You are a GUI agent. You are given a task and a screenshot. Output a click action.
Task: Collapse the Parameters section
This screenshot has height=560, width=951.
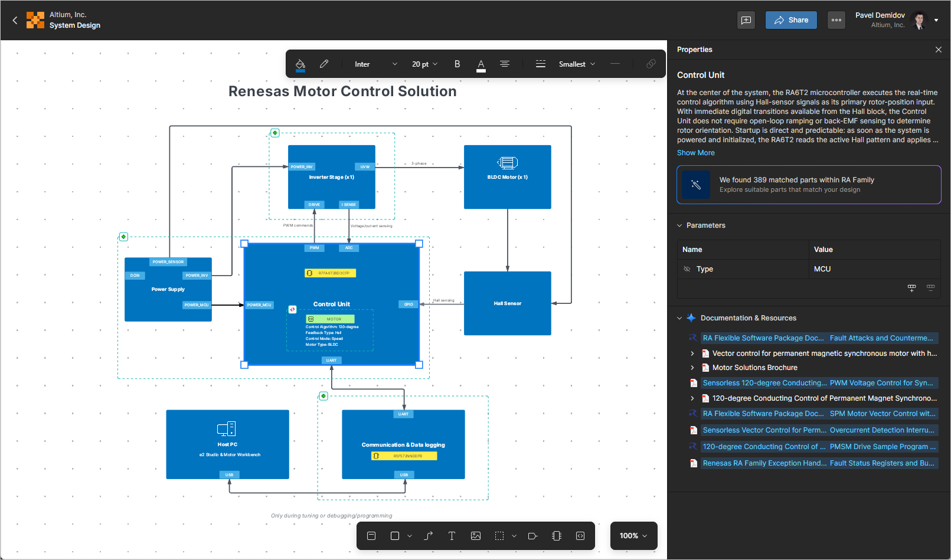pos(679,225)
